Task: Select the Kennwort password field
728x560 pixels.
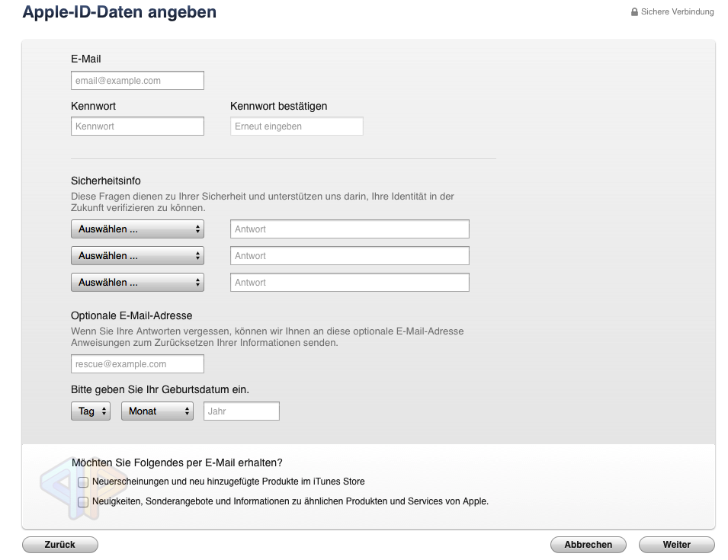Action: (137, 126)
